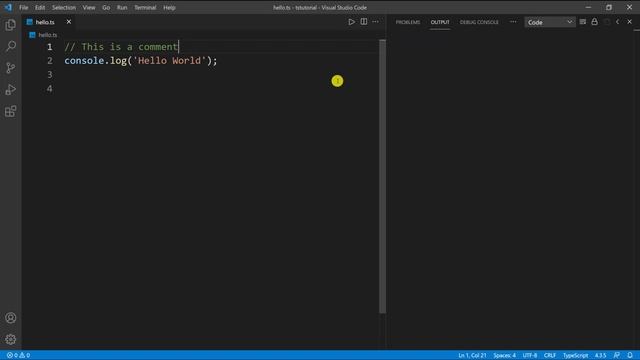The width and height of the screenshot is (640, 360).
Task: Open the File menu
Action: click(24, 7)
